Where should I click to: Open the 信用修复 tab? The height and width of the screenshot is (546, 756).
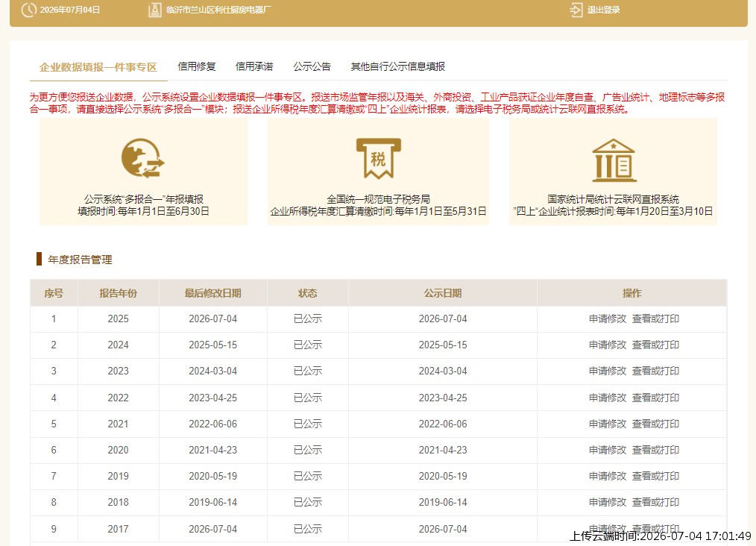[x=197, y=66]
